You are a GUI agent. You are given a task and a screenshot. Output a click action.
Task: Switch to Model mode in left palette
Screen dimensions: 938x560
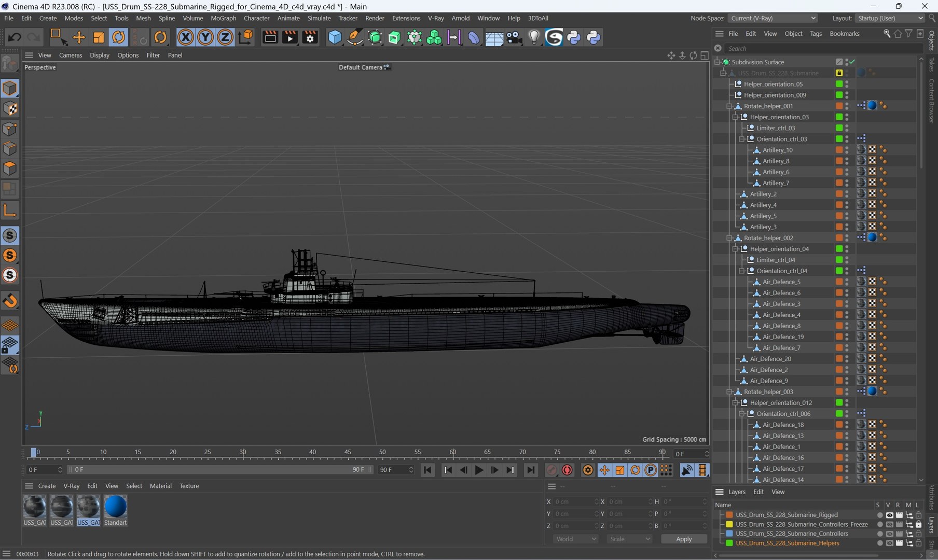point(10,88)
